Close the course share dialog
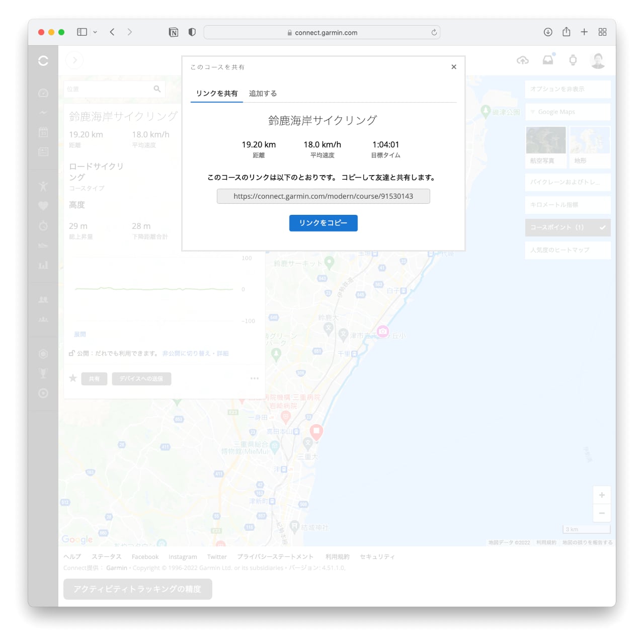The width and height of the screenshot is (644, 644). click(x=454, y=67)
